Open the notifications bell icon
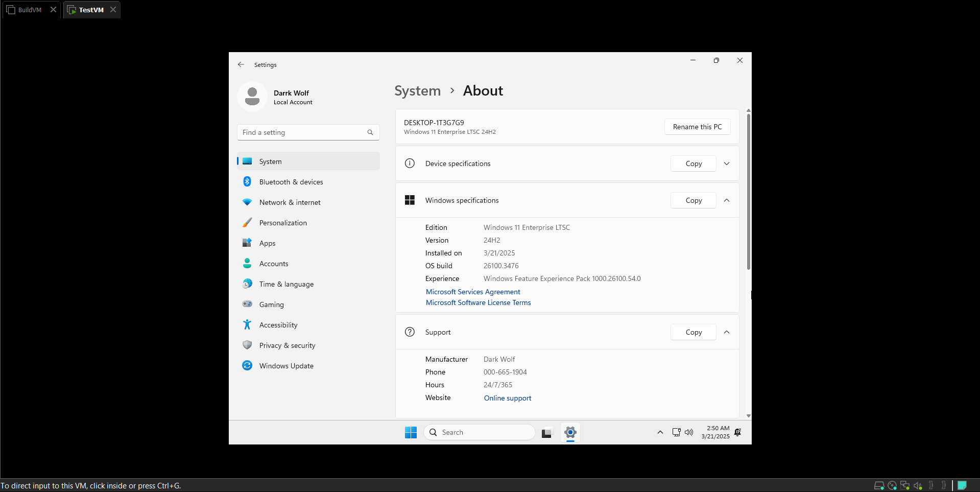The width and height of the screenshot is (980, 492). [738, 432]
